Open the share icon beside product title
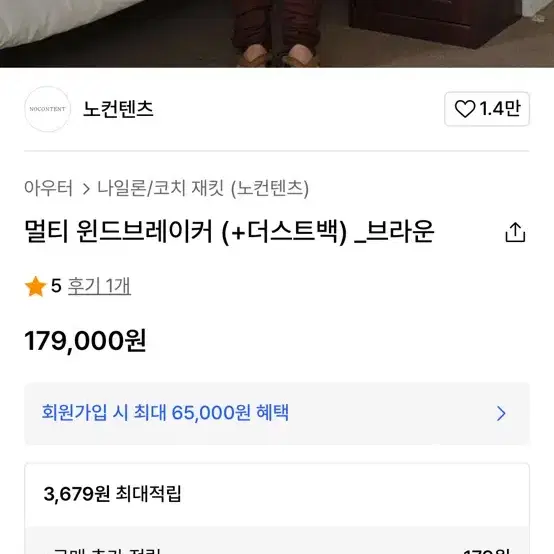The height and width of the screenshot is (554, 554). (x=515, y=232)
